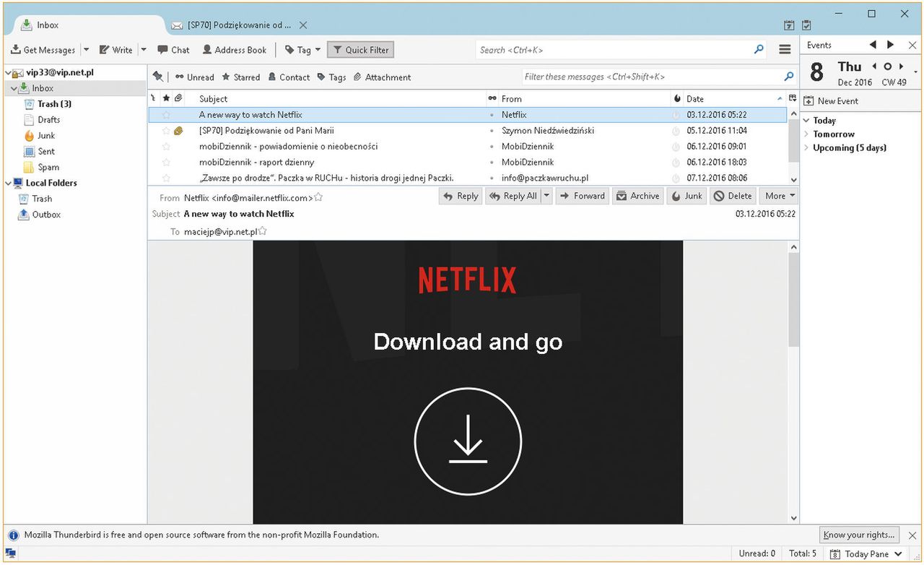Open the Sent folder
The height and width of the screenshot is (565, 924).
coord(46,152)
